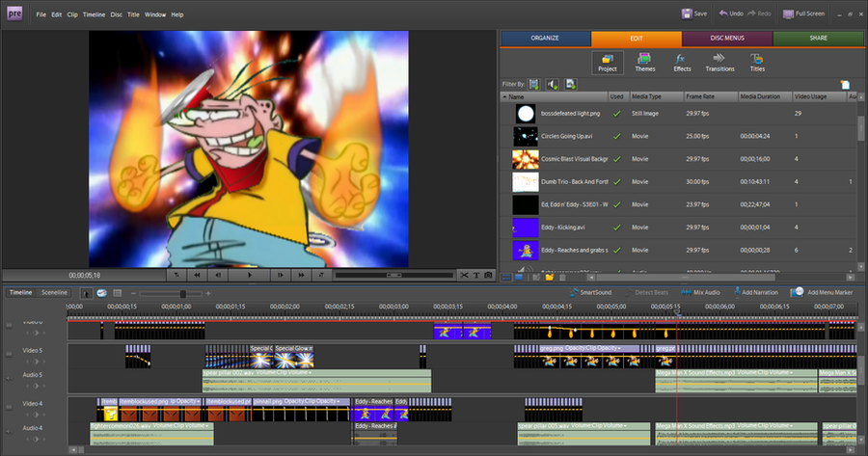Switch to the DISC MENUS tab
Screen dimensions: 868x456
[x=727, y=39]
